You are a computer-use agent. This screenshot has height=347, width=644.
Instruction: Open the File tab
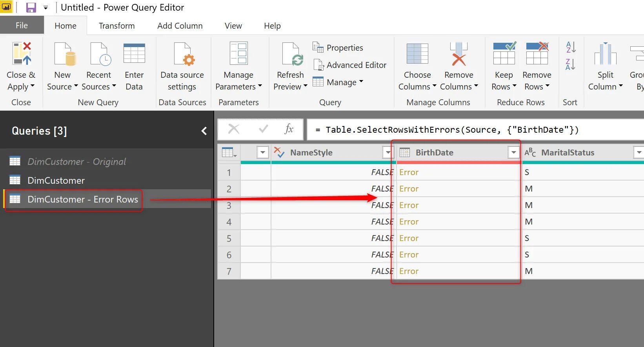click(x=22, y=25)
